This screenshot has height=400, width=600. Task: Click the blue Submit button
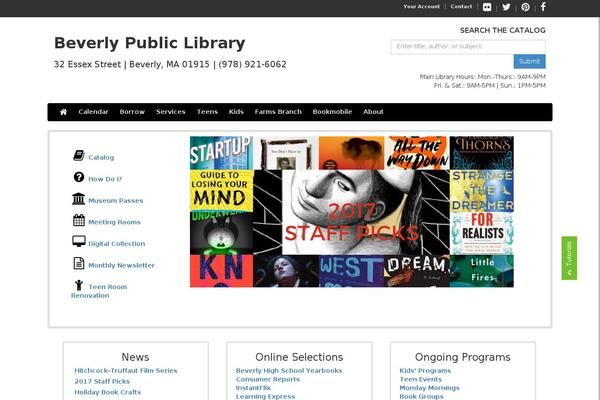(529, 61)
